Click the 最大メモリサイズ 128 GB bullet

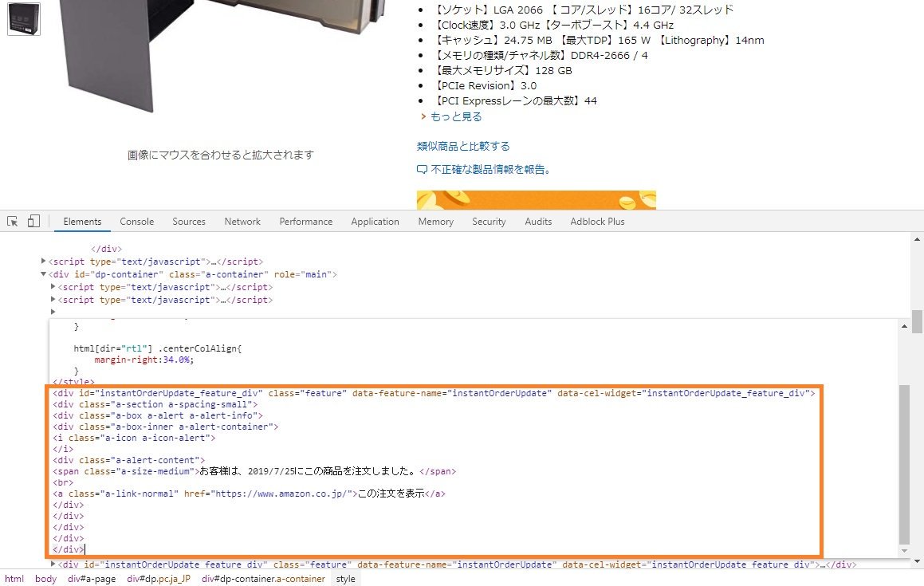(503, 70)
